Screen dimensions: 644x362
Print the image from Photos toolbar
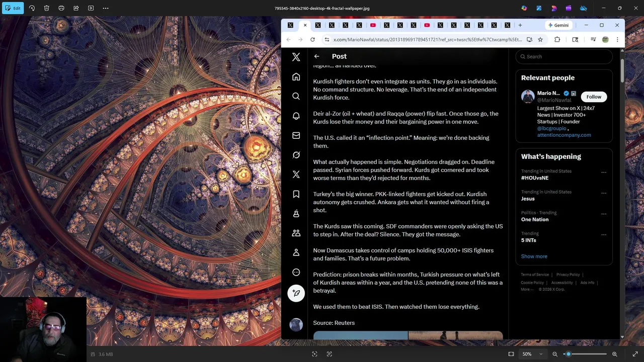click(61, 8)
